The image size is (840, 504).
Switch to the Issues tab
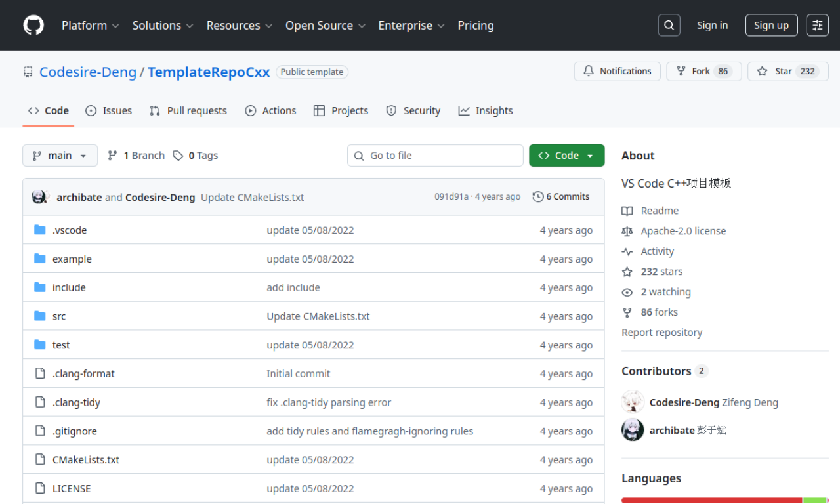[x=109, y=111]
